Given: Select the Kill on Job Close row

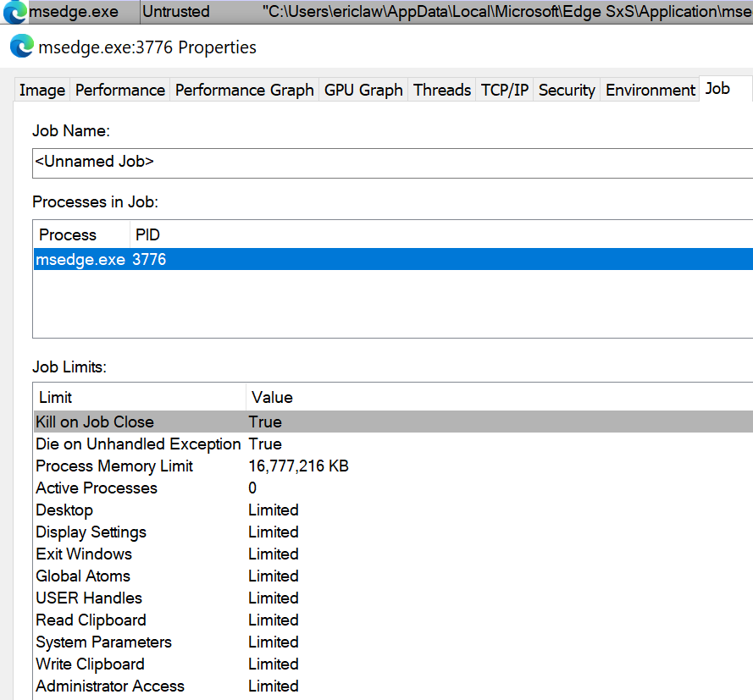Looking at the screenshot, I should pyautogui.click(x=95, y=422).
